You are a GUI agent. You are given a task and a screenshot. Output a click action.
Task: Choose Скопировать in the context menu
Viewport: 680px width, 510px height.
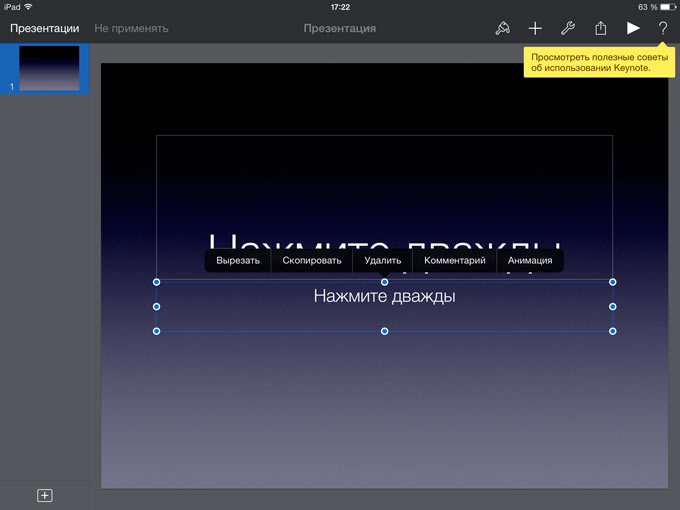[x=312, y=261]
